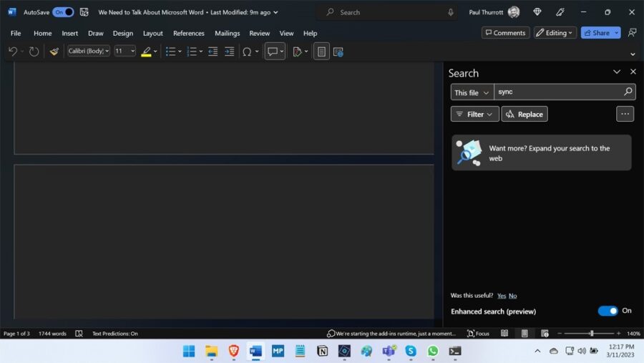
Task: Turn off the AutoSave toggle
Action: pos(63,12)
